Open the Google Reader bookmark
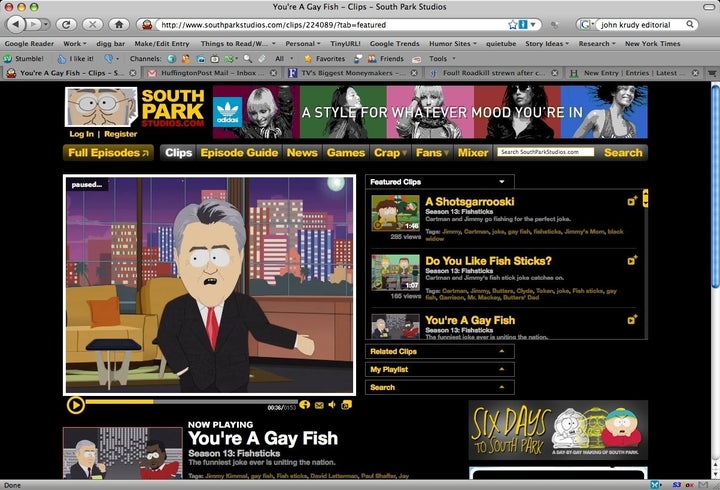Image resolution: width=720 pixels, height=490 pixels. coord(29,44)
